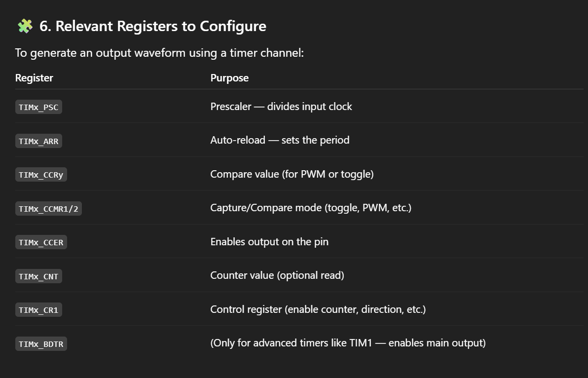The image size is (588, 378).
Task: Click the "Purpose" column header
Action: tap(229, 78)
